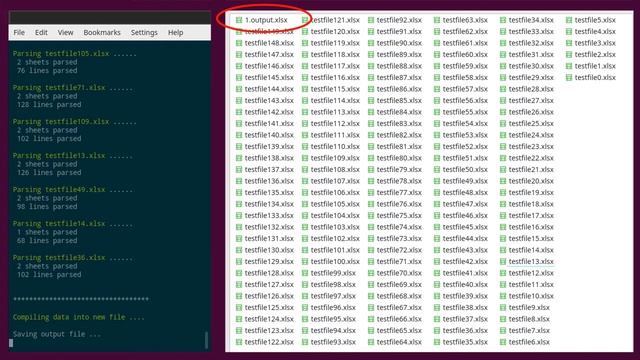Select file name testfile120.xlsx

click(x=335, y=31)
